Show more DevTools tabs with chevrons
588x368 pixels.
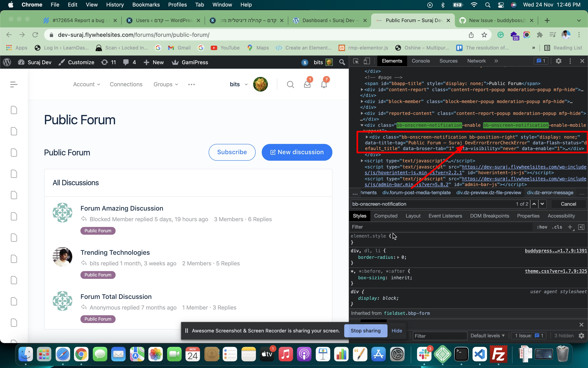click(x=496, y=61)
